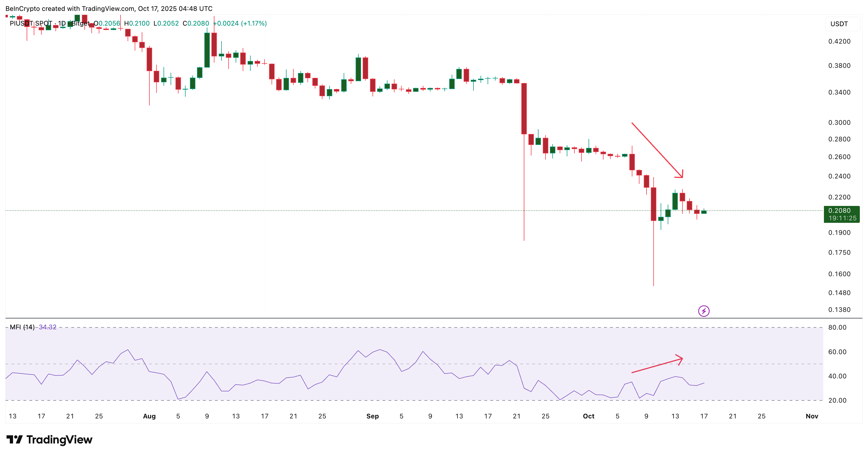Click the 80.00 level on MFI scale
868x456 pixels.
pos(837,327)
